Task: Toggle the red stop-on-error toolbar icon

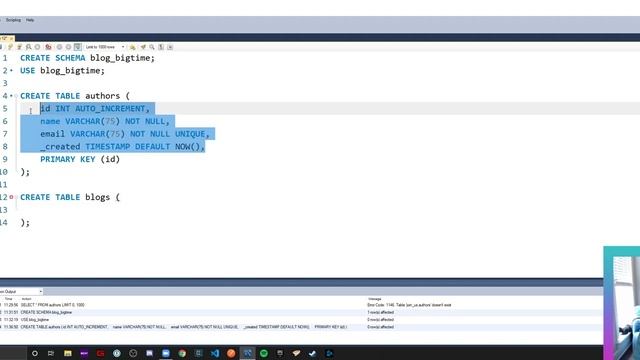Action: coord(48,47)
